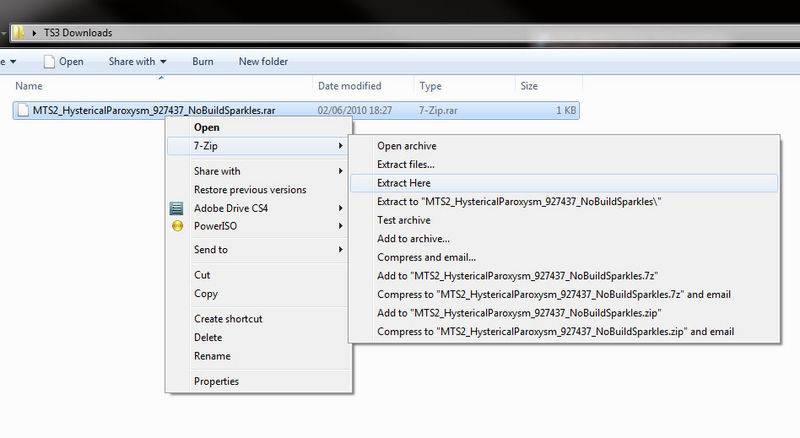Select Adobe Drive CS4 menu entry
Viewport: 800px width, 438px height.
[x=231, y=208]
